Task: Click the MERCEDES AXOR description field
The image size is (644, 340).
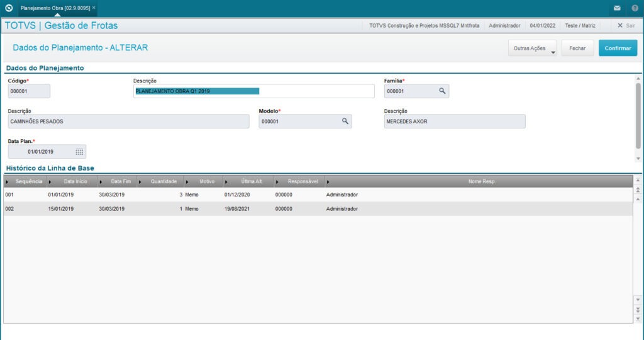Action: 455,122
